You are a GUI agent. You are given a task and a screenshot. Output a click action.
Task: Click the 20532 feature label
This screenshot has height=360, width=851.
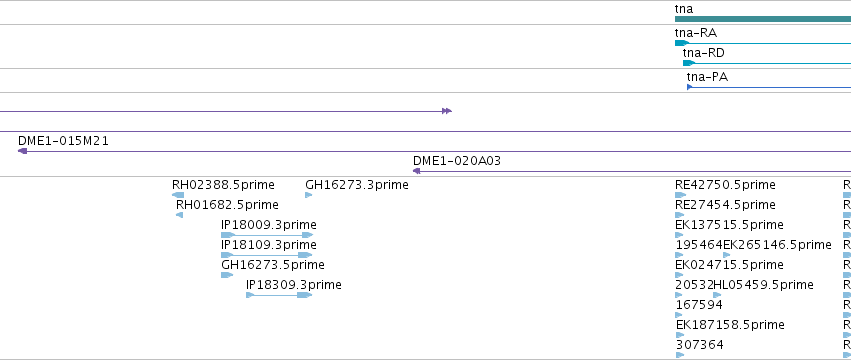(694, 285)
